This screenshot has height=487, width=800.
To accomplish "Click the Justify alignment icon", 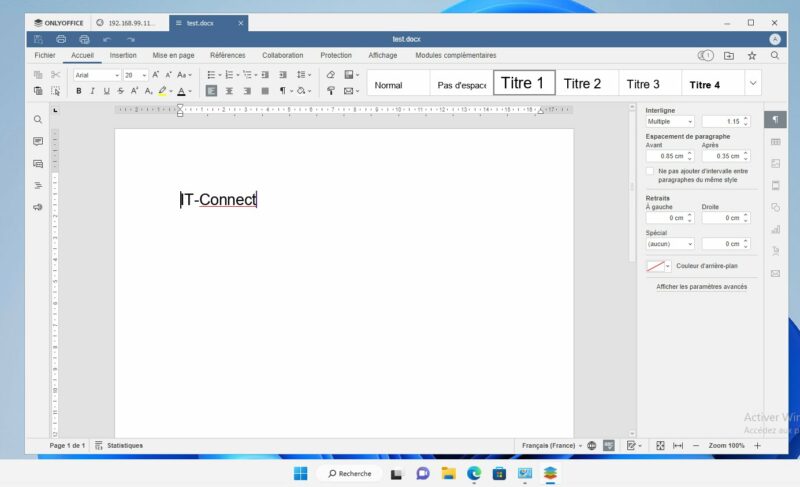I will [265, 91].
